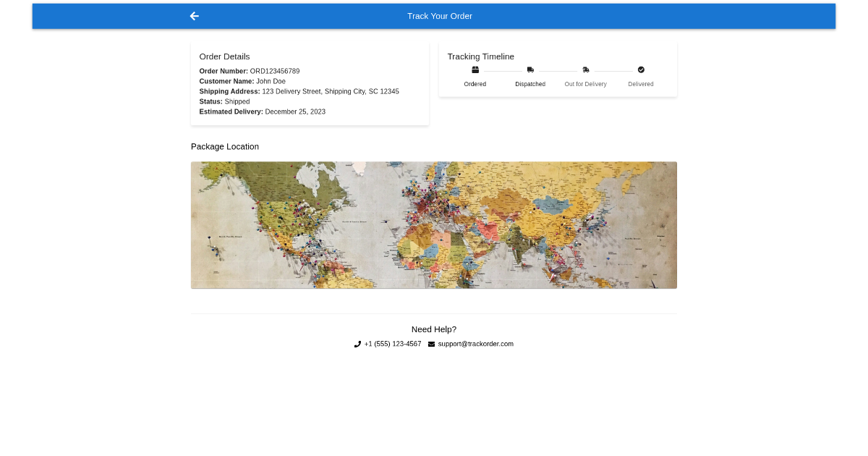Click the Out for Delivery truck icon
This screenshot has height=456, width=868.
(586, 70)
